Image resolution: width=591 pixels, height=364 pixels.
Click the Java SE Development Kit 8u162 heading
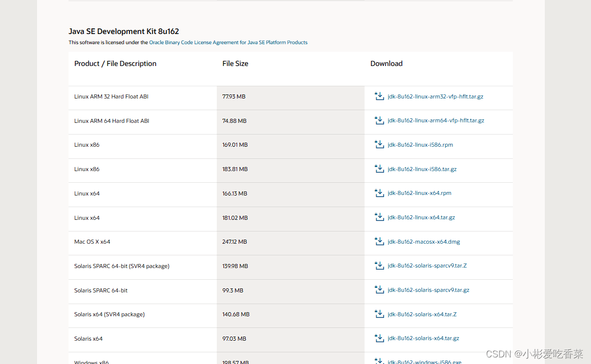pyautogui.click(x=123, y=31)
